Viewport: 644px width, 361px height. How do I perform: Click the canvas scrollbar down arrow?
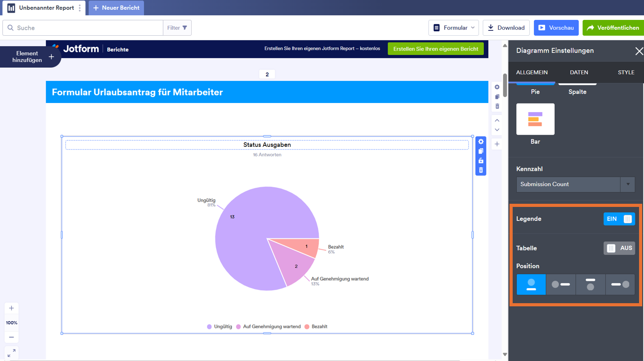[505, 355]
